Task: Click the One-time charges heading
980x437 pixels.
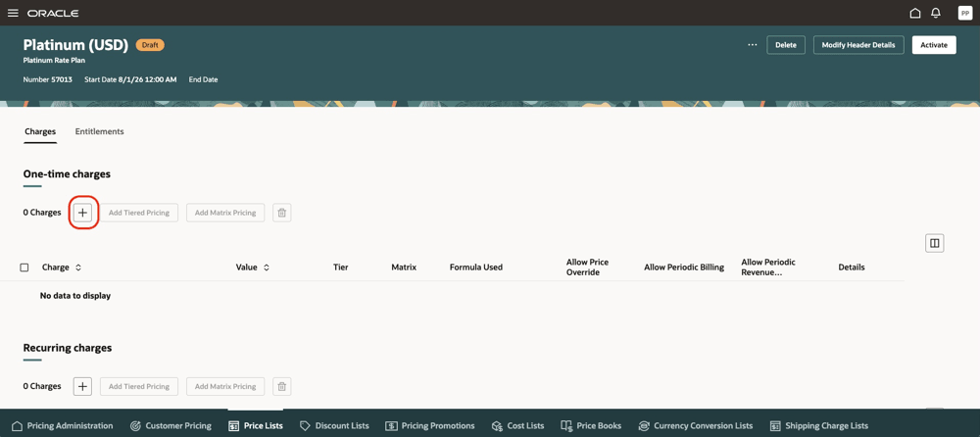Action: pyautogui.click(x=67, y=173)
